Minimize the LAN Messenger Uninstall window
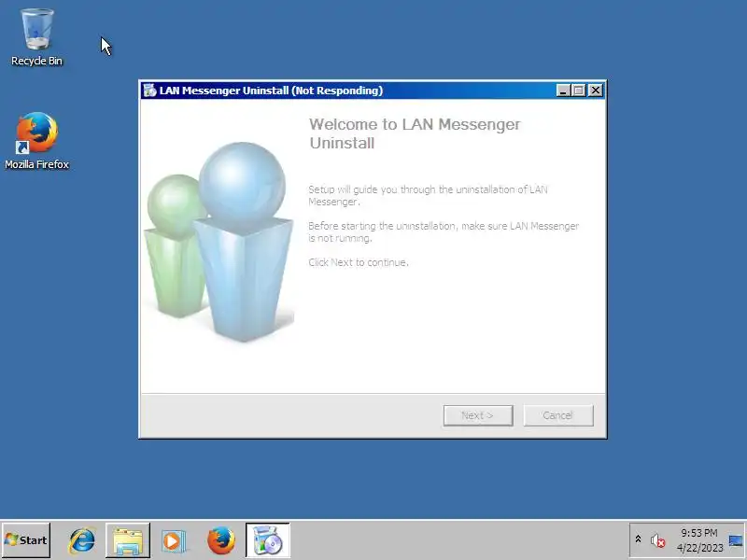747x560 pixels. [x=563, y=90]
